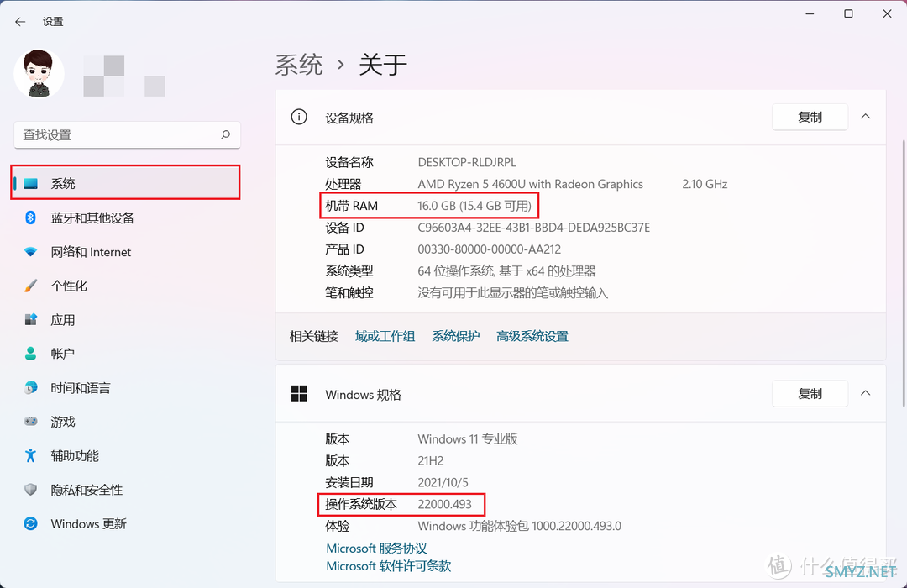Open Microsoft 服务协议 link

coord(376,548)
